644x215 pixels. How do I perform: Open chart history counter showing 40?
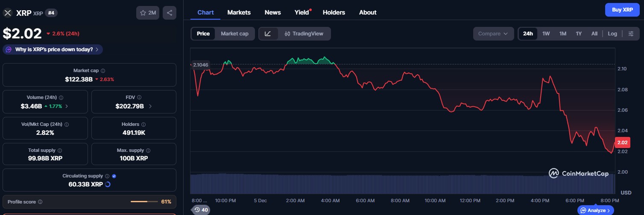pyautogui.click(x=201, y=209)
